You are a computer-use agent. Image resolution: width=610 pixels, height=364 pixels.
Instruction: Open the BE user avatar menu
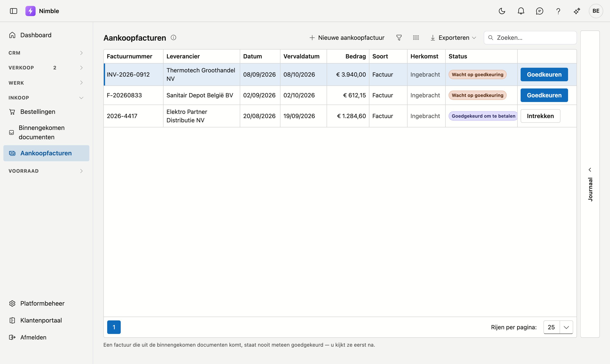[596, 11]
